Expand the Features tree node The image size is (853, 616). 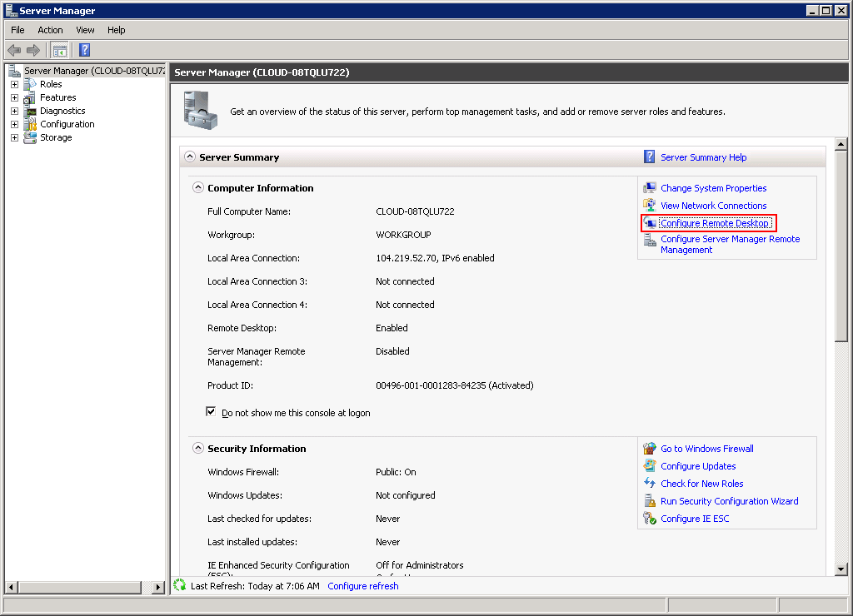[x=15, y=98]
